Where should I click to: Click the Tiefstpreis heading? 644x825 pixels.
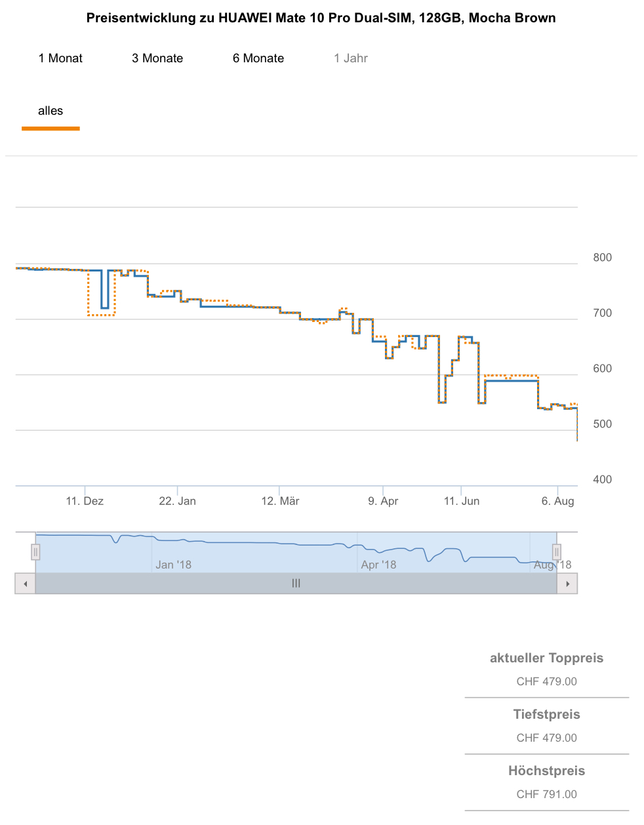coord(546,715)
